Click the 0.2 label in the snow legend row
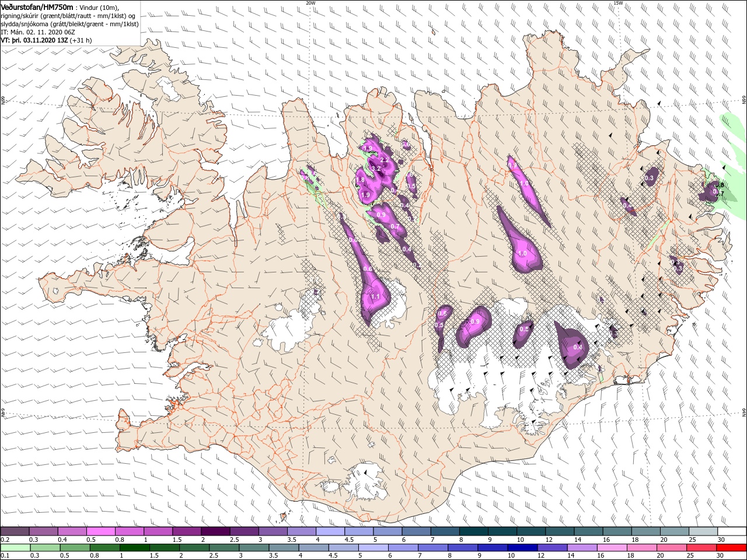Viewport: 747px width, 560px height. point(5,540)
